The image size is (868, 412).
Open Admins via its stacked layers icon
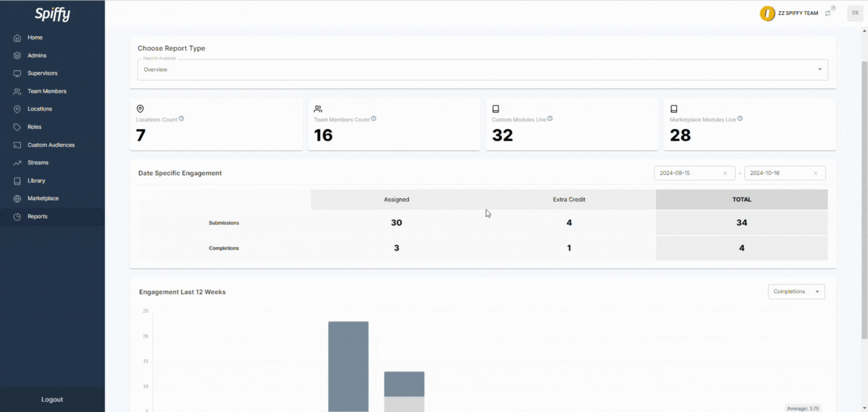(x=17, y=56)
